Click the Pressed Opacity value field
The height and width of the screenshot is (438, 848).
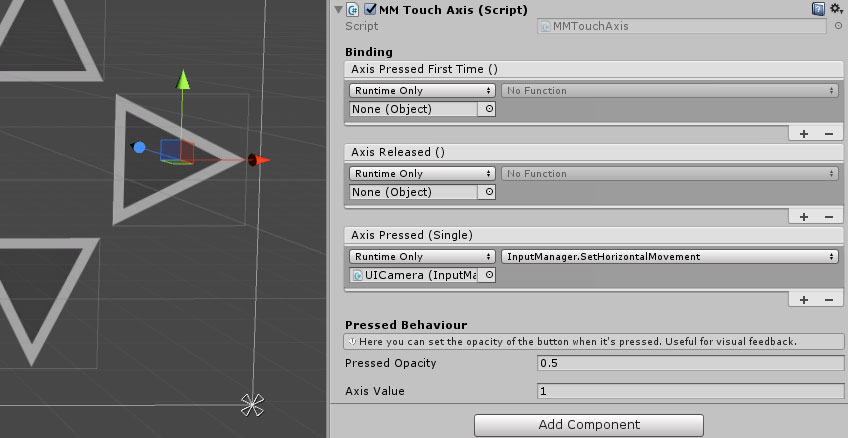[690, 363]
